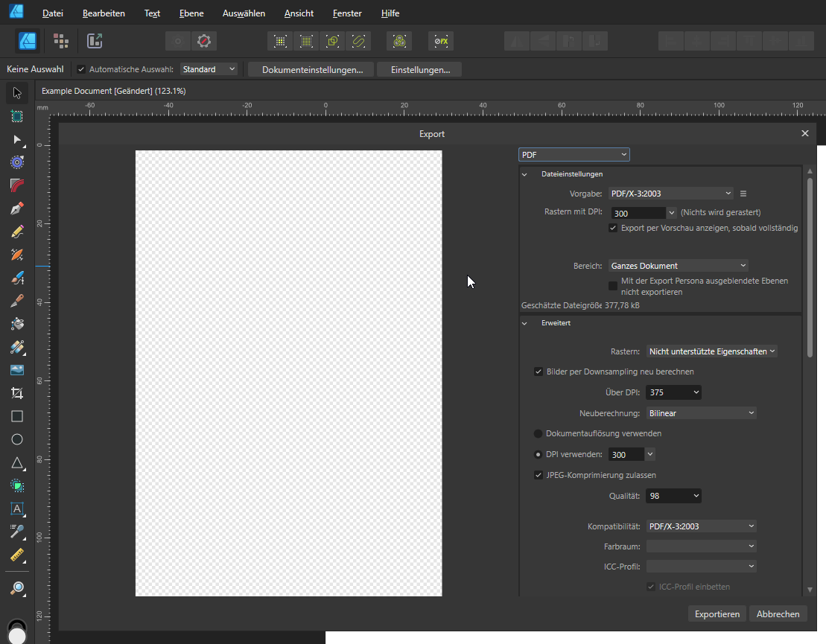
Task: Open the Bereich 'Ganzes Dokument' dropdown
Action: [x=678, y=266]
